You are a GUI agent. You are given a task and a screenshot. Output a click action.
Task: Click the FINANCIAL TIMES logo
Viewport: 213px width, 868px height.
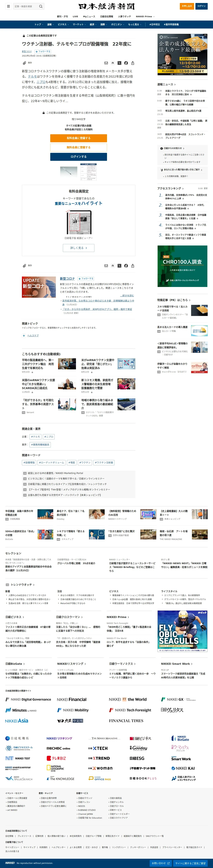pyautogui.click(x=126, y=721)
